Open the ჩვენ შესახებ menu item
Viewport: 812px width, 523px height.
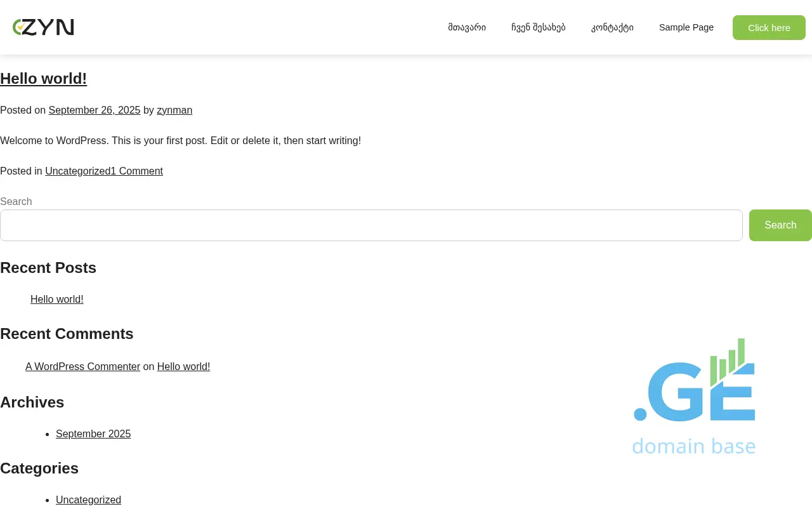(538, 27)
